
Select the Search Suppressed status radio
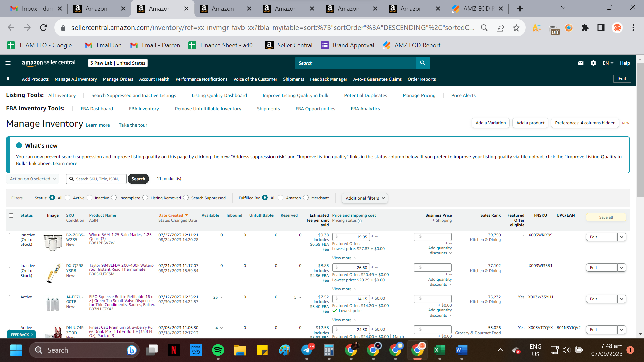point(186,198)
